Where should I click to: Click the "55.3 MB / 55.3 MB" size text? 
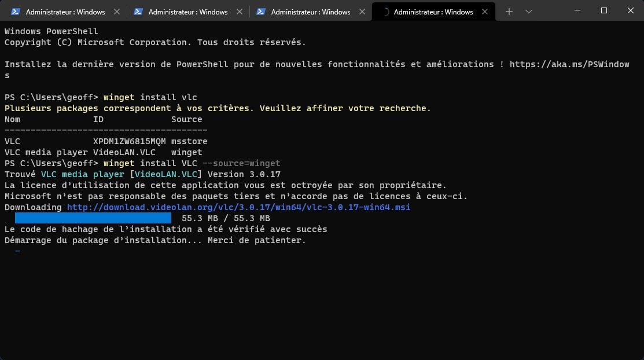(x=226, y=218)
